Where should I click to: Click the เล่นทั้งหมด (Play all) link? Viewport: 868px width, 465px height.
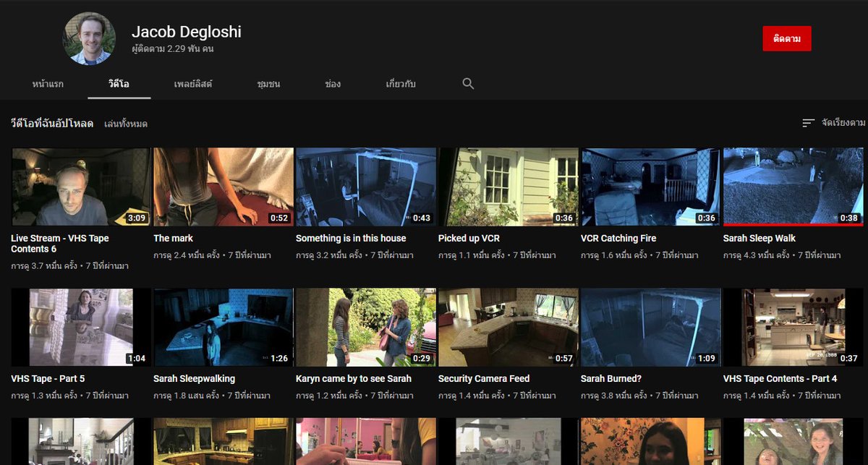pyautogui.click(x=126, y=124)
